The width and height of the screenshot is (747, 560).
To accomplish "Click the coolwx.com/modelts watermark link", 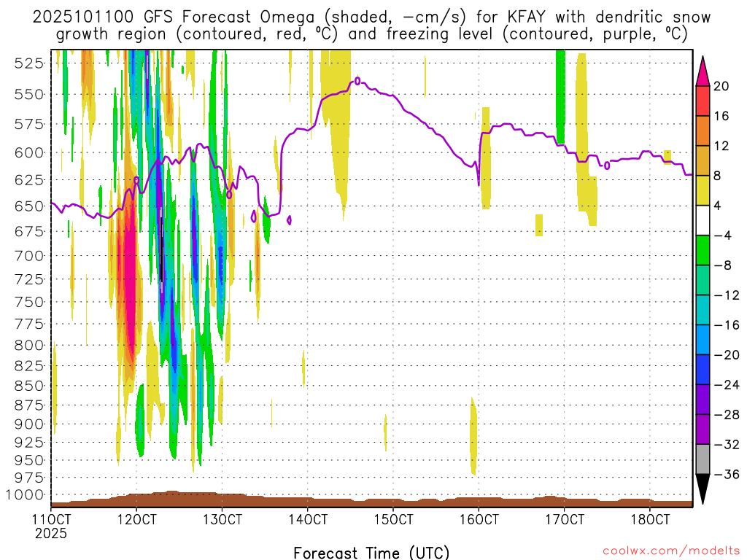I will pyautogui.click(x=671, y=551).
